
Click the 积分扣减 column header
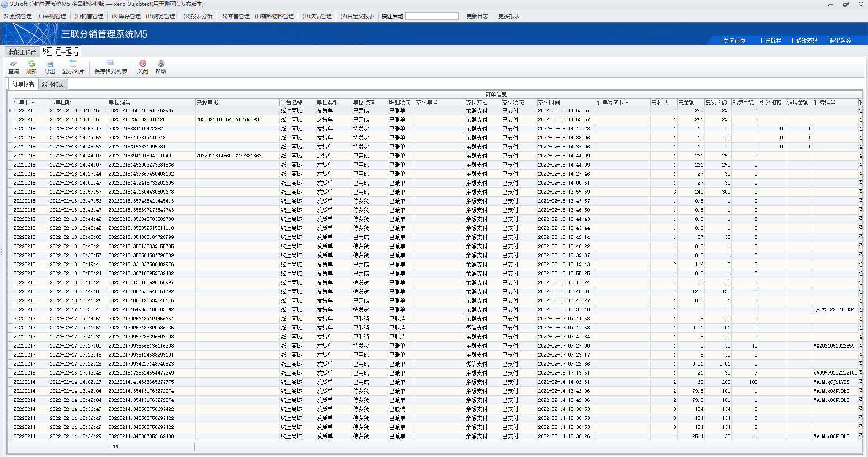pos(772,102)
